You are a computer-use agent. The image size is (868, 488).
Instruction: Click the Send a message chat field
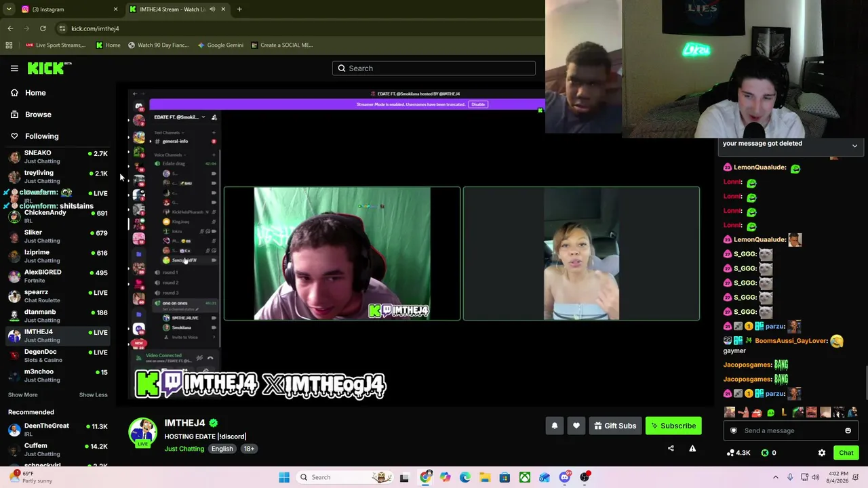790,430
